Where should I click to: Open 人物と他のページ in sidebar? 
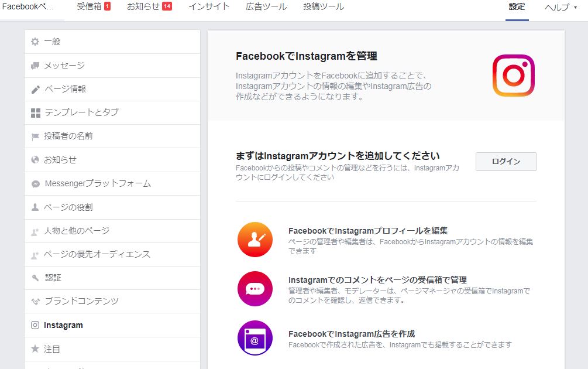point(112,231)
